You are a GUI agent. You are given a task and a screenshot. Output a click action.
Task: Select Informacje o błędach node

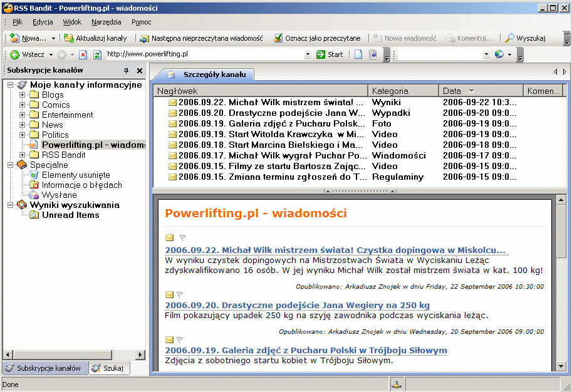pyautogui.click(x=81, y=185)
